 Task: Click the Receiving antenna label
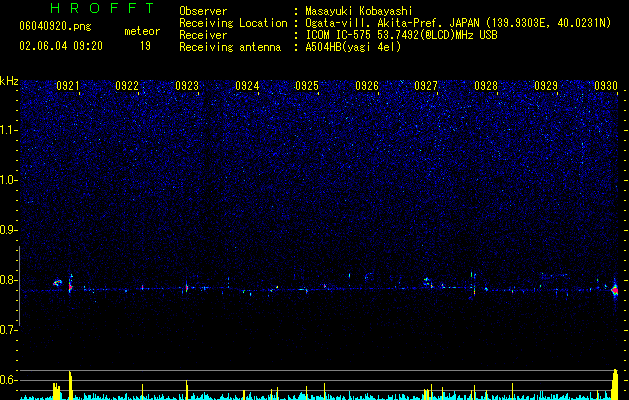click(x=230, y=47)
